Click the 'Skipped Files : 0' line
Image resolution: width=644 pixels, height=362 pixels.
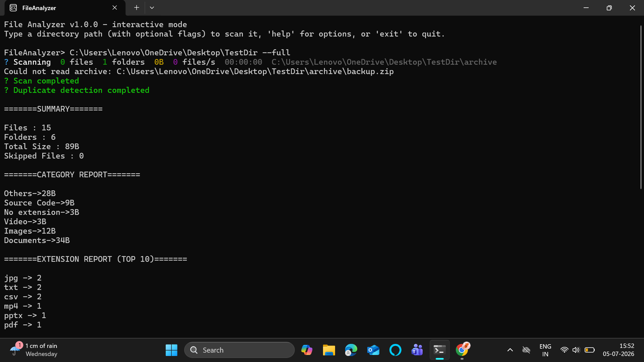tap(44, 156)
